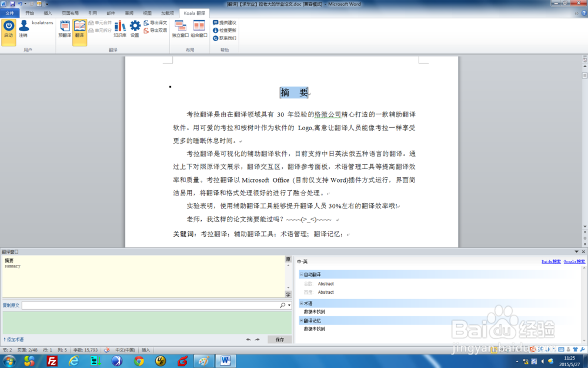Click 字数: 15,793 in status bar
Screen dimensions: 588x368
point(85,350)
